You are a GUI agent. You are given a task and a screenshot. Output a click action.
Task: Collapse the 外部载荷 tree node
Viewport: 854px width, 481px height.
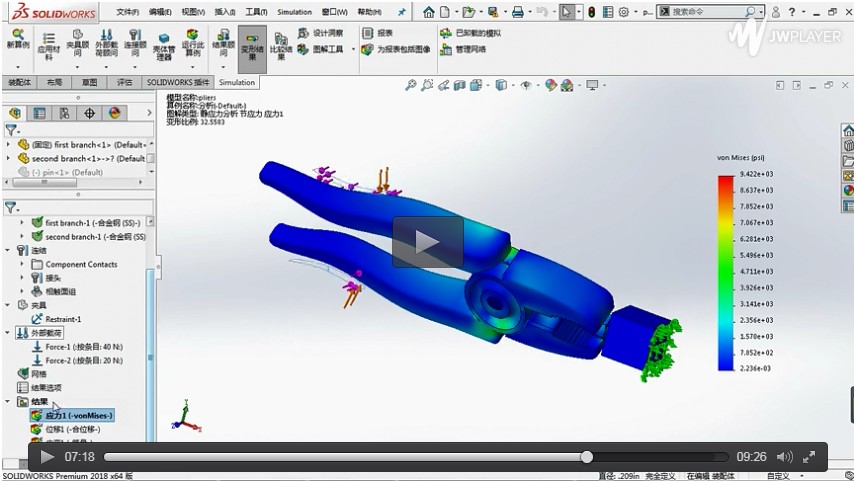(9, 333)
